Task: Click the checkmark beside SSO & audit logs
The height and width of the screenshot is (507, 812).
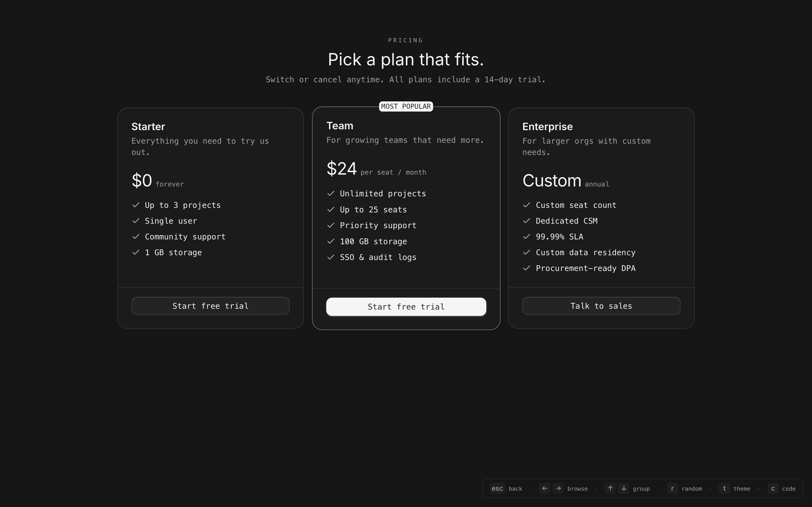Action: (x=331, y=257)
